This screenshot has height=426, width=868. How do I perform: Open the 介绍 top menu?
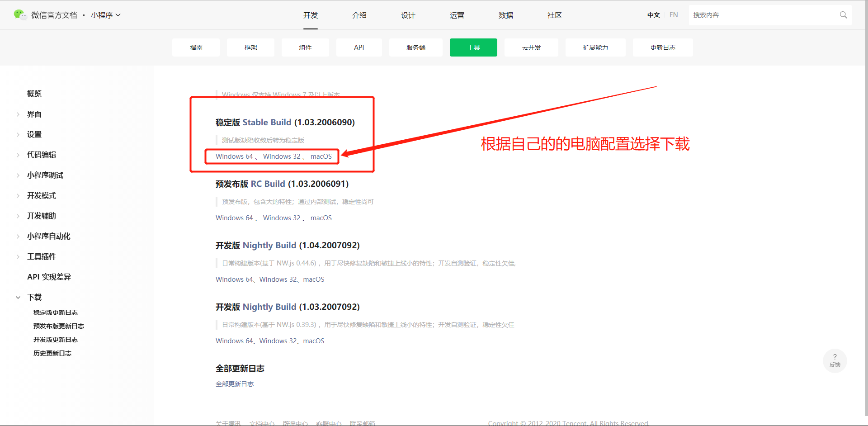click(x=359, y=15)
